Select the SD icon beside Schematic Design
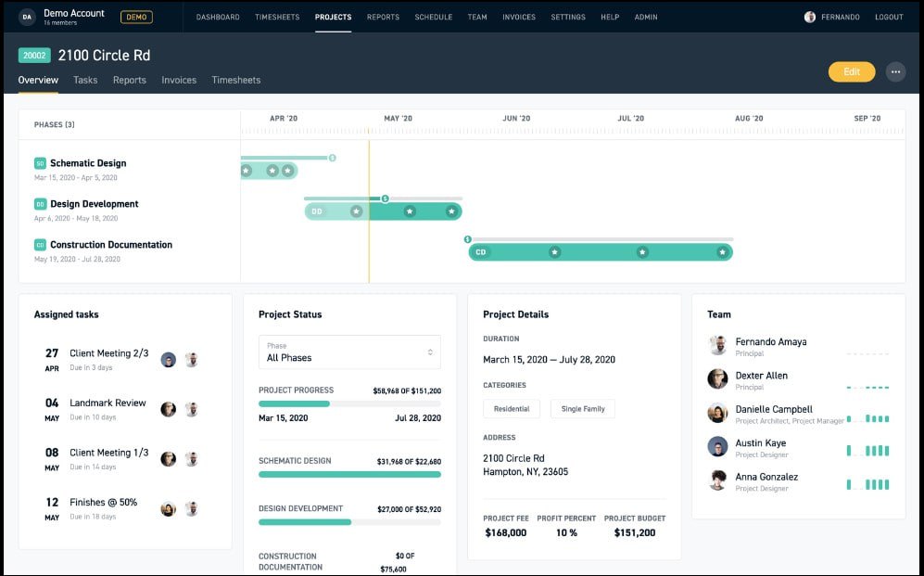Image resolution: width=924 pixels, height=576 pixels. click(40, 163)
